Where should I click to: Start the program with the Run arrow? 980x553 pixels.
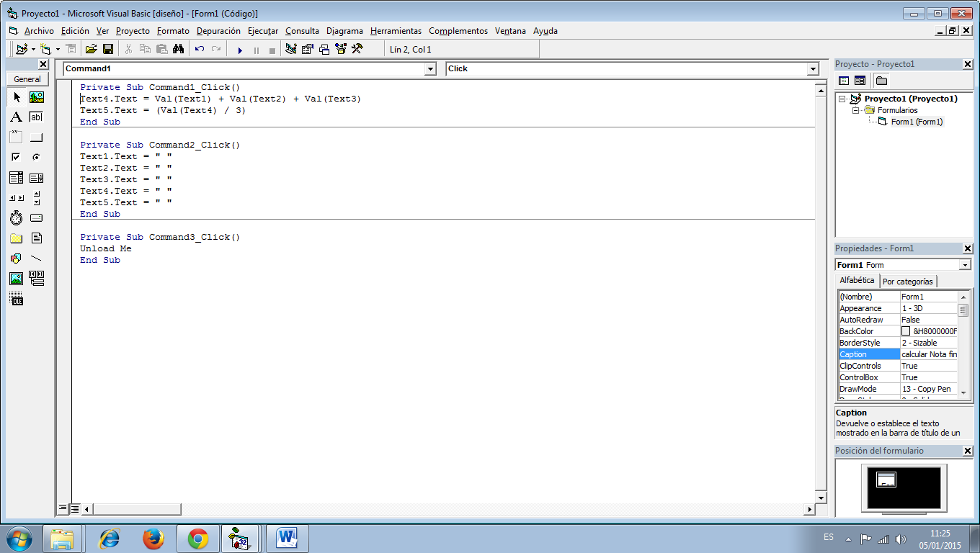pos(240,49)
